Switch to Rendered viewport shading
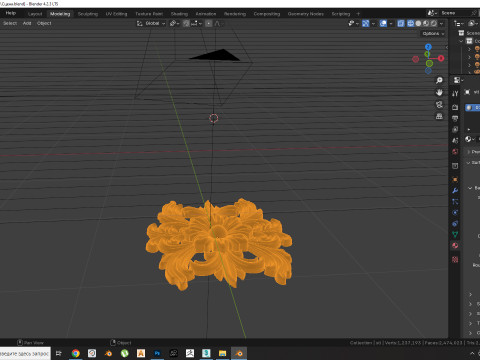 (433, 23)
